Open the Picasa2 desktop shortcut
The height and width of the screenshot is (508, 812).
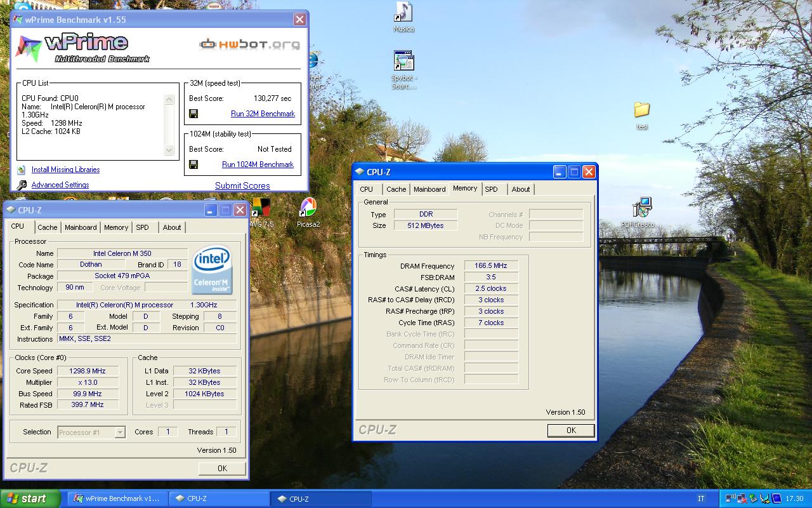point(308,212)
